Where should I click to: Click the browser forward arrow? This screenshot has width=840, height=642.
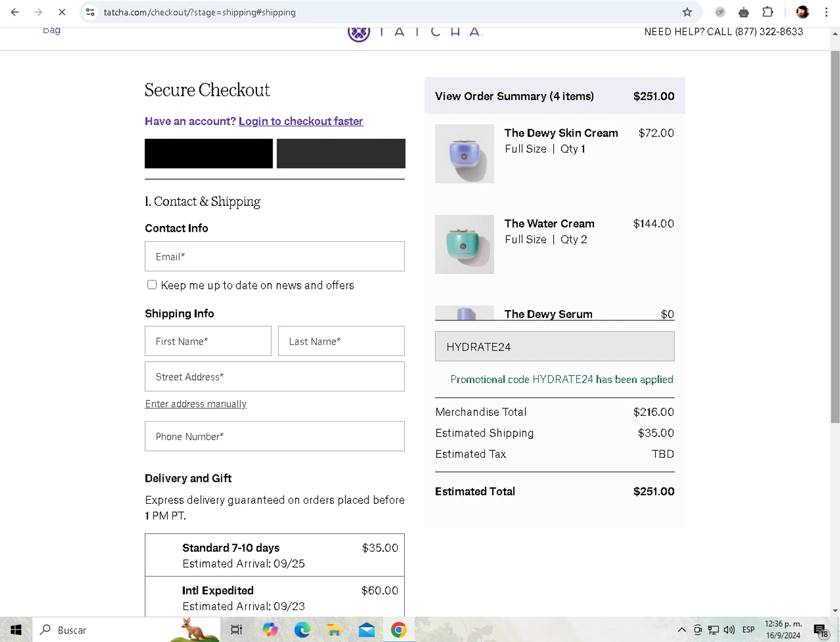[38, 12]
